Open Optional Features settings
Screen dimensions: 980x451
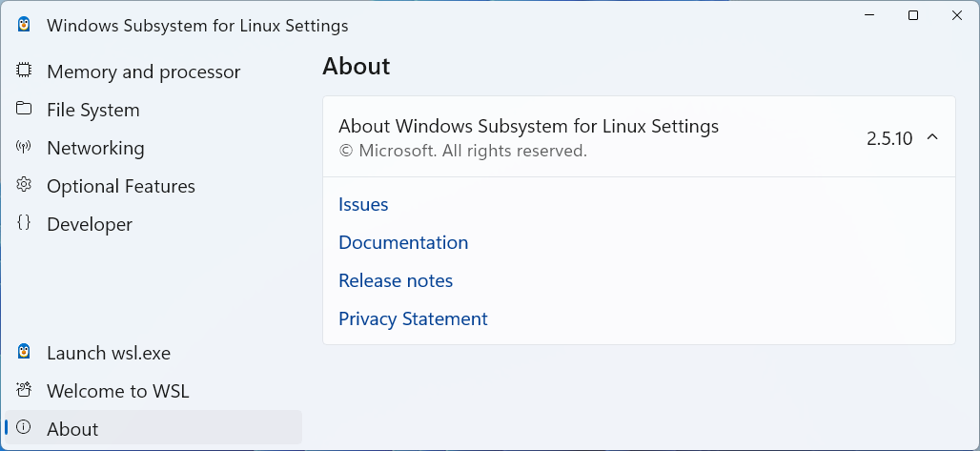[x=153, y=185]
